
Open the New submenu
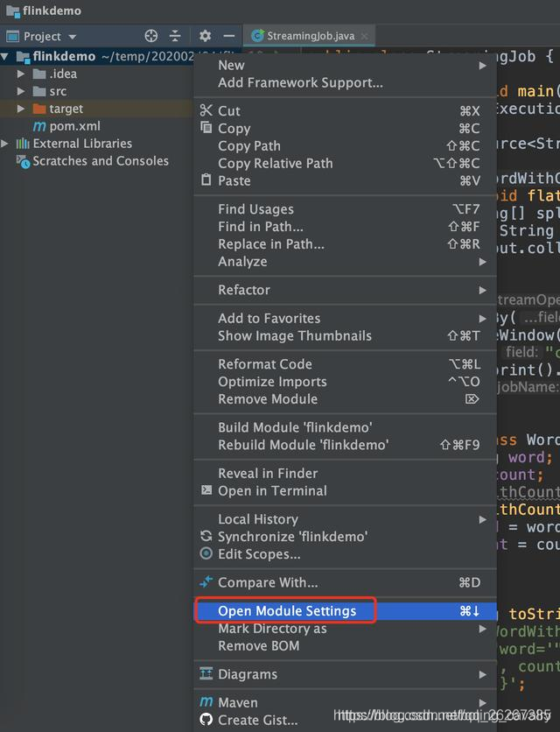click(x=346, y=66)
